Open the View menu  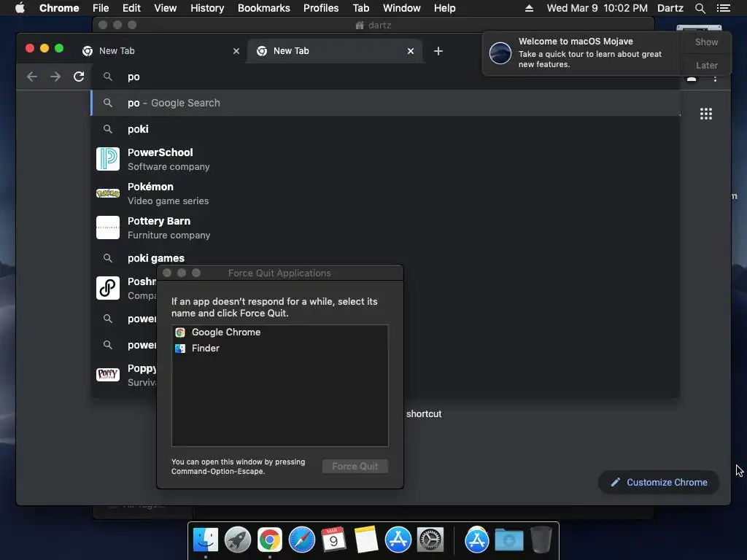pos(166,8)
